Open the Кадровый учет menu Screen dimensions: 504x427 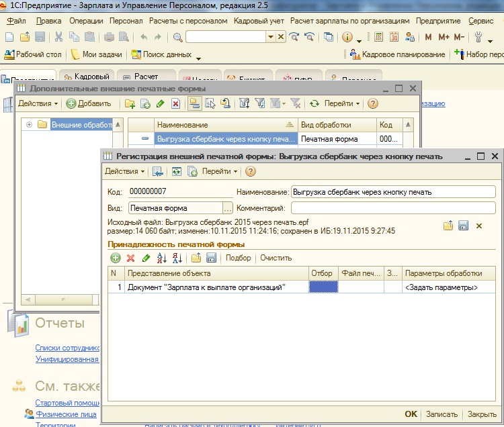click(x=259, y=21)
